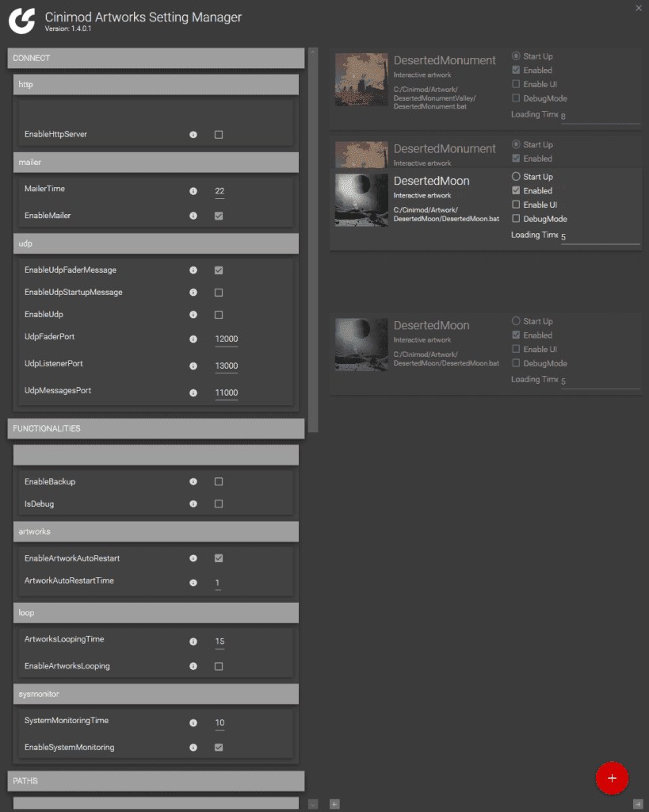Open info tooltip for EnableUdpFaderMessage

click(193, 270)
